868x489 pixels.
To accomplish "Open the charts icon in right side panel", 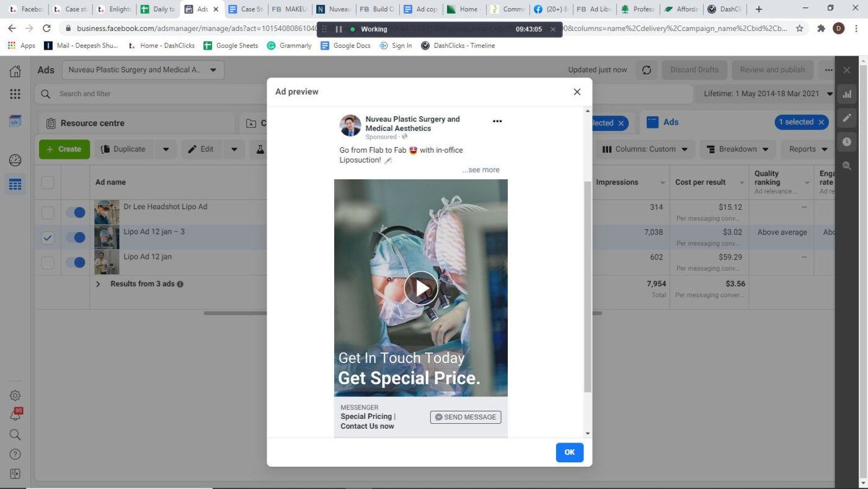I will tap(847, 94).
